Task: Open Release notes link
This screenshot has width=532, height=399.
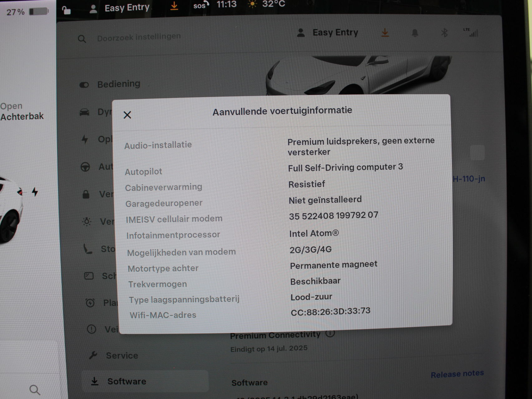Action: click(x=457, y=374)
